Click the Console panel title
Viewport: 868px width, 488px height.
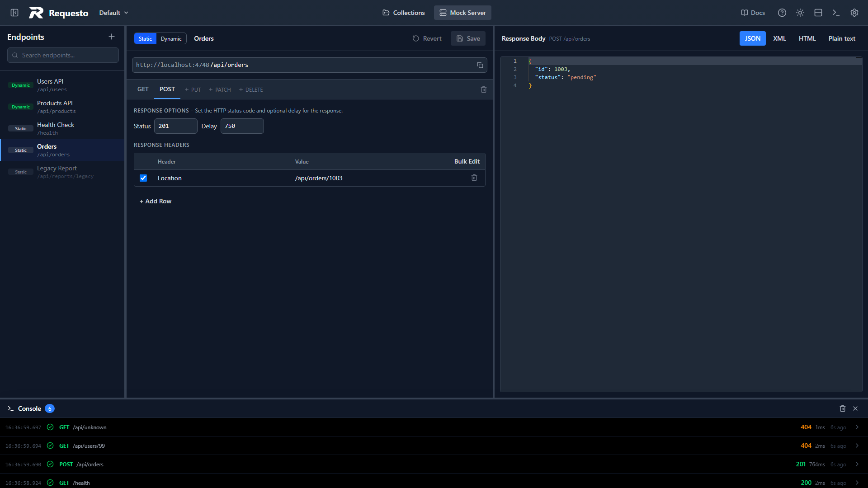[29, 408]
